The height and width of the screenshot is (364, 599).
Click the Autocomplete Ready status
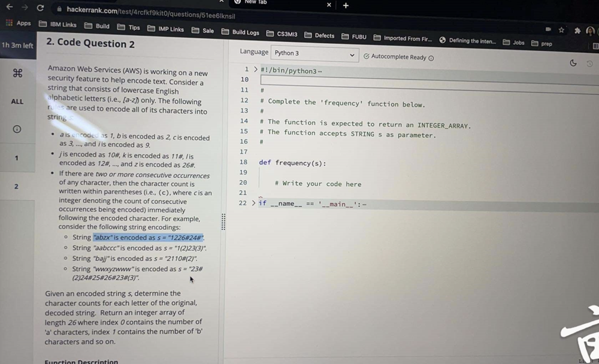[398, 57]
